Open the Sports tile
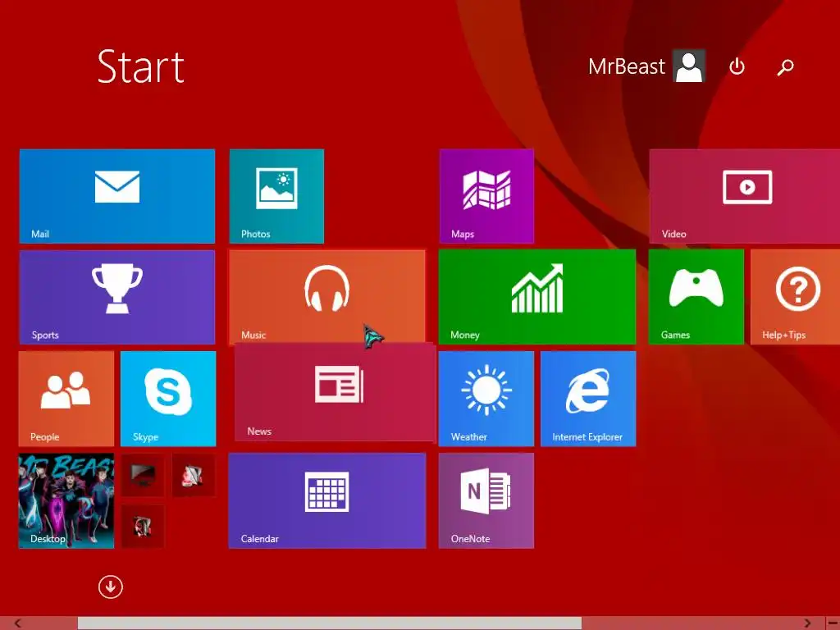 point(116,297)
